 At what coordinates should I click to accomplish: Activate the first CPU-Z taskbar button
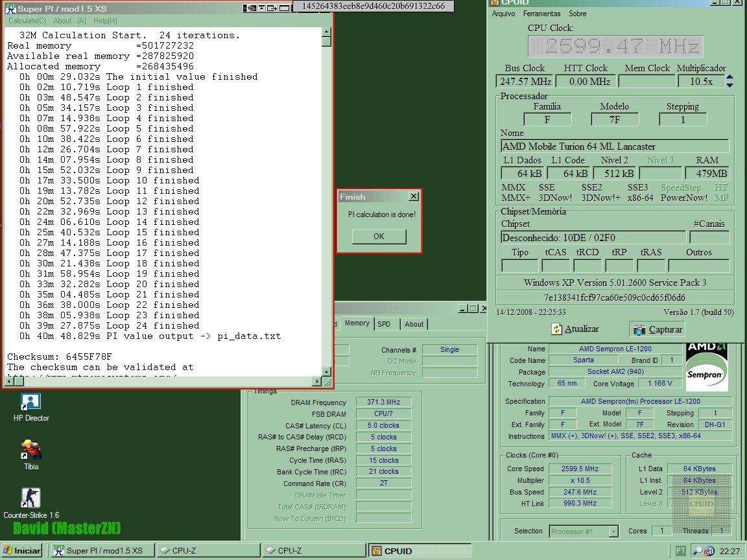click(209, 551)
